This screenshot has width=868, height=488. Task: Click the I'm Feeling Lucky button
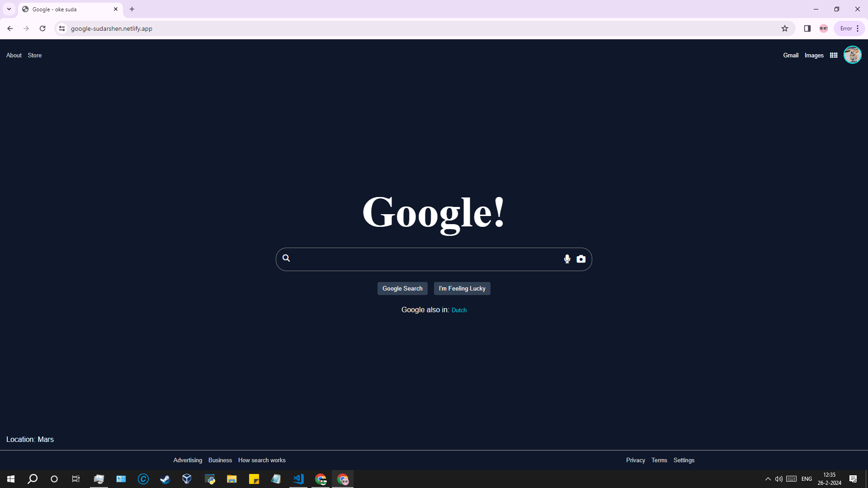point(462,288)
